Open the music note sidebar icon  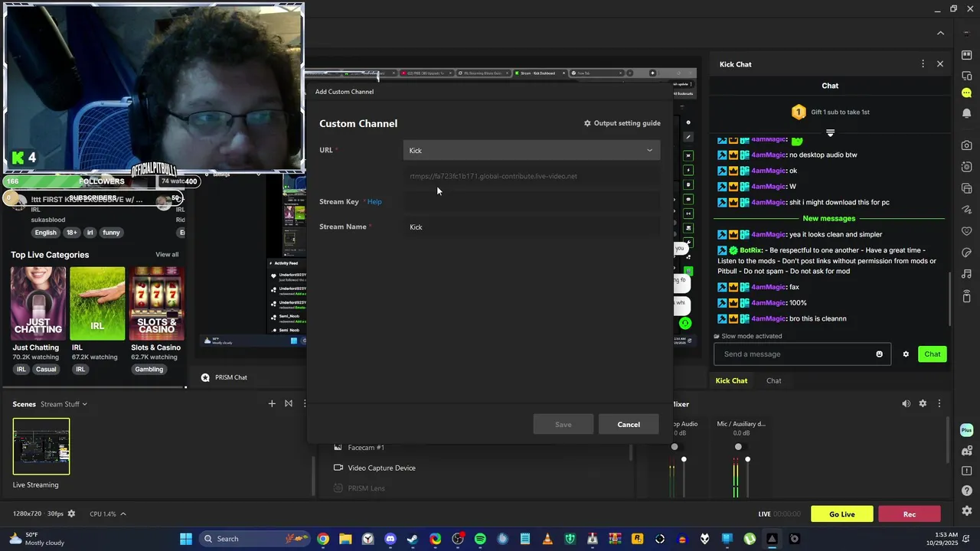click(x=966, y=274)
